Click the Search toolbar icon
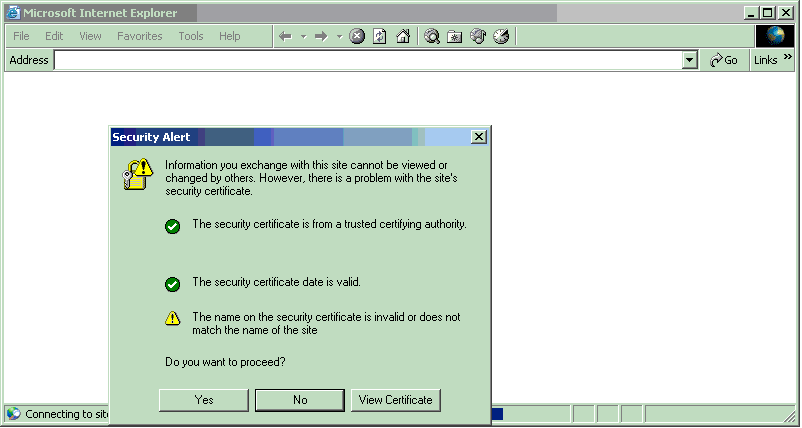Viewport: 802px width, 428px height. 432,36
